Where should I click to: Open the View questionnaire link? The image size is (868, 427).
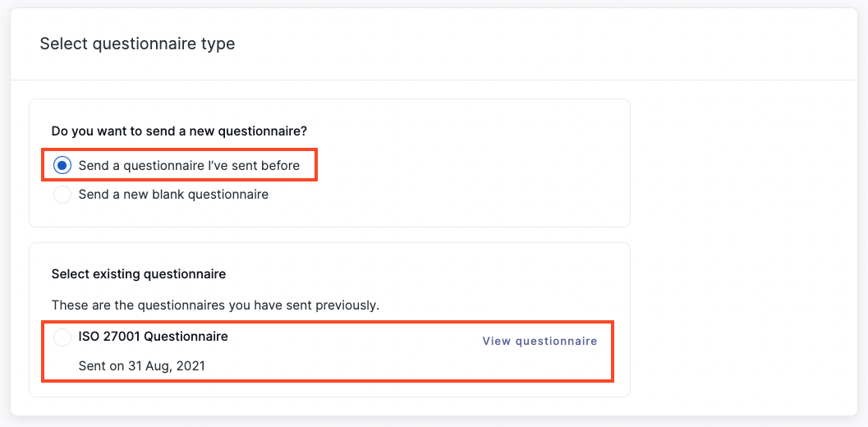(x=540, y=341)
